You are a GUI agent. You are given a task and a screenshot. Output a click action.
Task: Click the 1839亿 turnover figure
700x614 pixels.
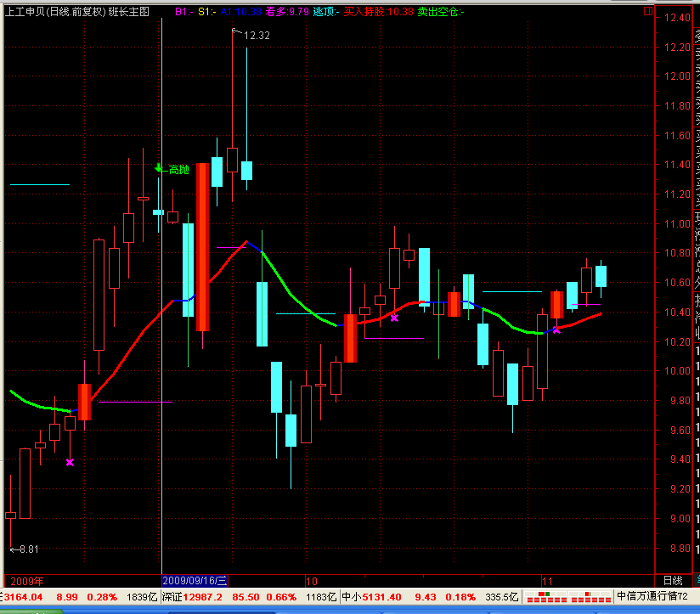142,597
